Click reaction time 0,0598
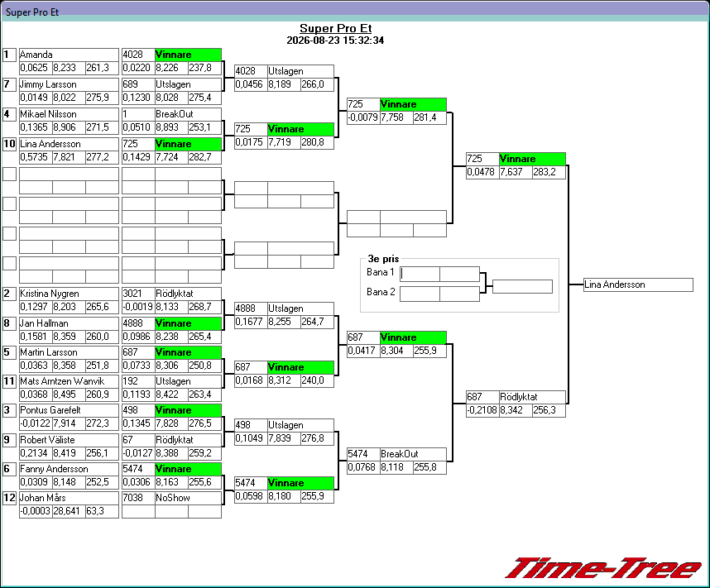Image resolution: width=710 pixels, height=588 pixels. point(251,496)
